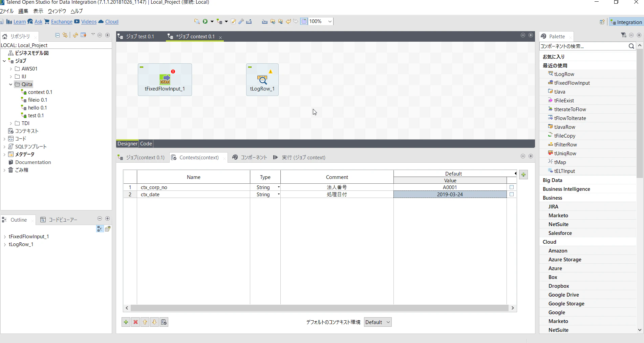
Task: Select the tFixedFlowInput_1 component on canvas
Action: (x=165, y=80)
